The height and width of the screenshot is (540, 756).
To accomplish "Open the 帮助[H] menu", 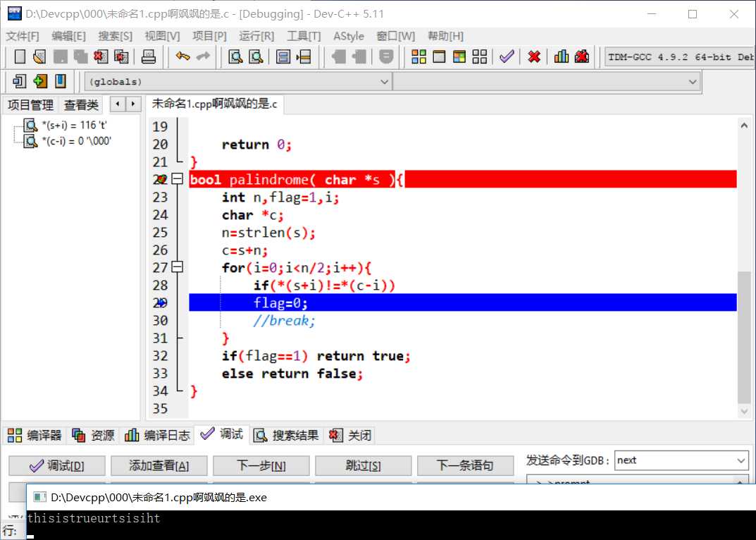I will 445,36.
